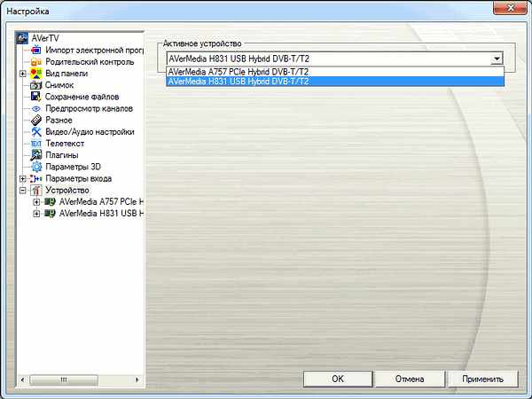Click the Video/Audio settings tools icon
532x399 pixels.
36,131
